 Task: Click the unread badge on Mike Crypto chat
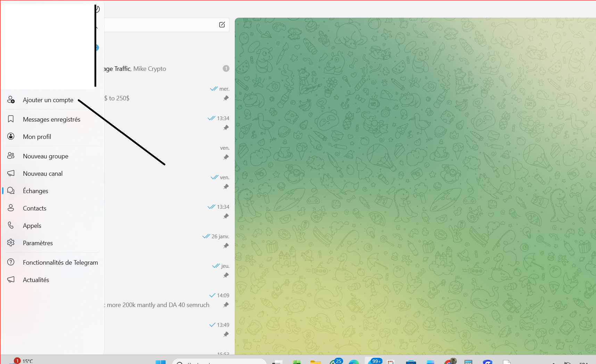click(226, 68)
